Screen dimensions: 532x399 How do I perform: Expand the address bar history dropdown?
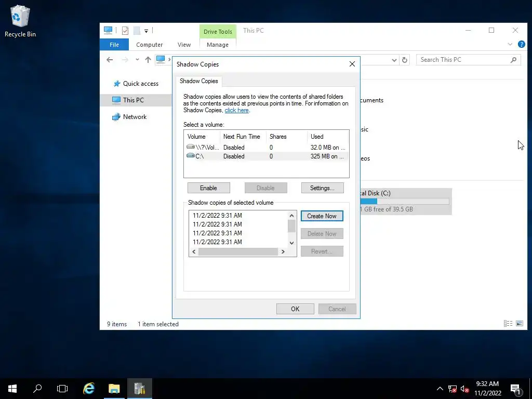pyautogui.click(x=394, y=60)
